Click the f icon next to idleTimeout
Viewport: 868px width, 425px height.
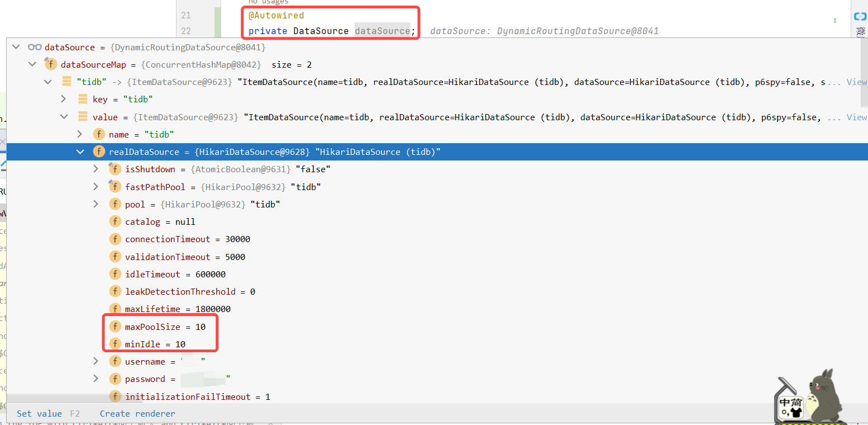tap(115, 274)
